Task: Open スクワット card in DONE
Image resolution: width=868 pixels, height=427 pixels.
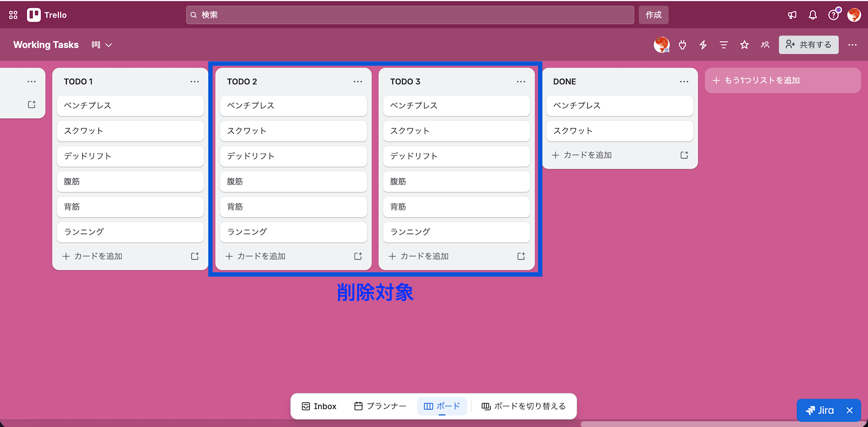Action: click(x=620, y=131)
